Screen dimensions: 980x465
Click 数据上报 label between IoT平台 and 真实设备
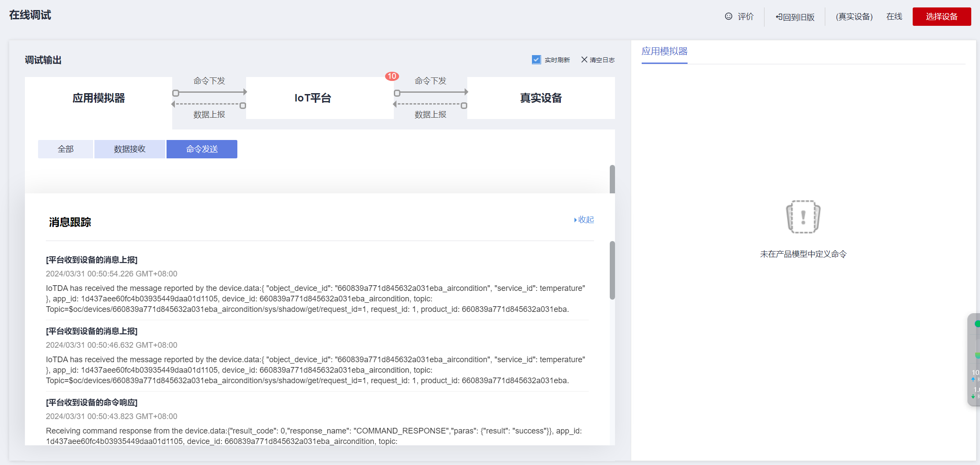(431, 115)
